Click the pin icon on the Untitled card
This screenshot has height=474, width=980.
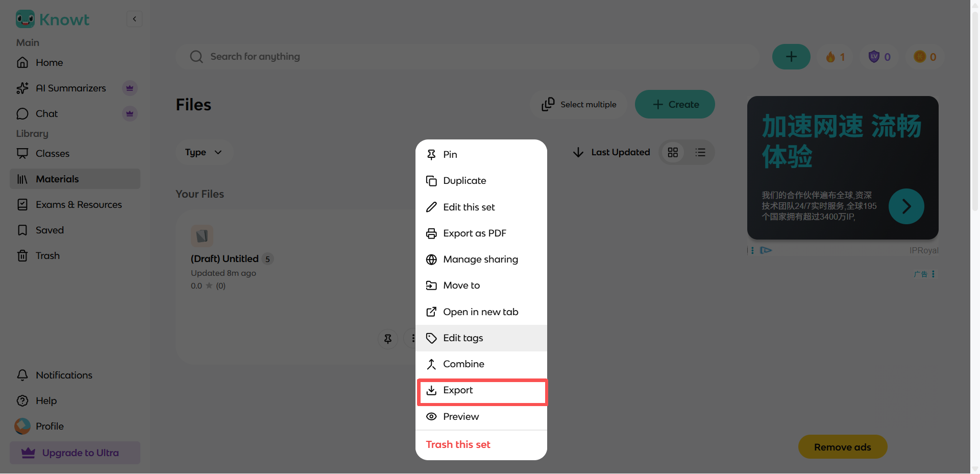pos(388,339)
